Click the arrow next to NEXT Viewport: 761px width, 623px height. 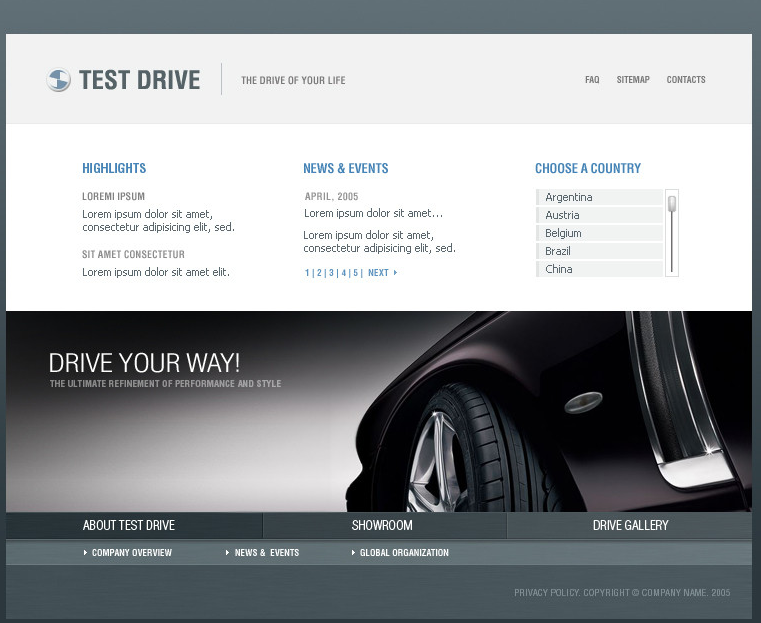point(396,273)
